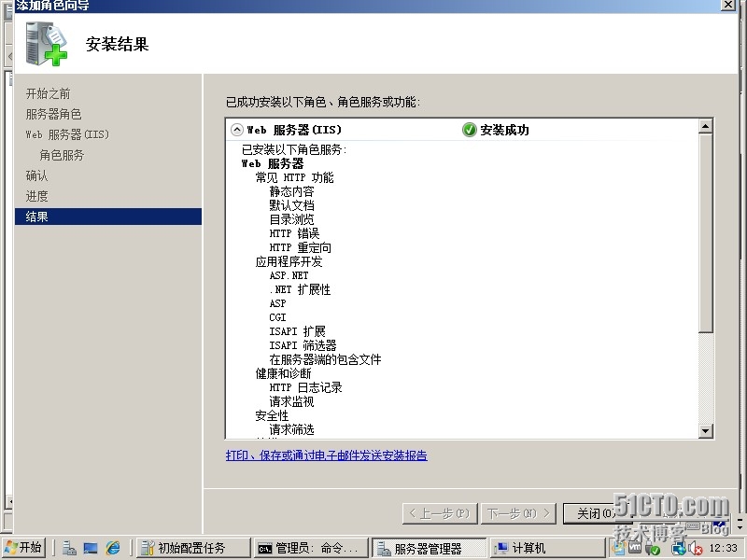
Task: Click the 应用程序开发 heading
Action: coord(289,261)
